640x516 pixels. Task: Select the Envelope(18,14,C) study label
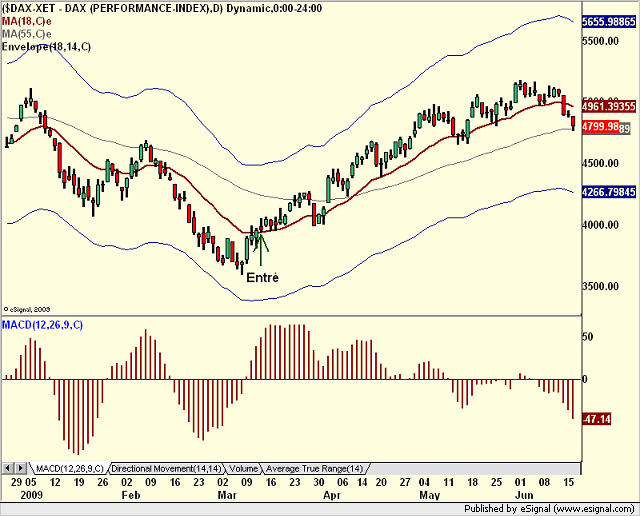pos(47,47)
